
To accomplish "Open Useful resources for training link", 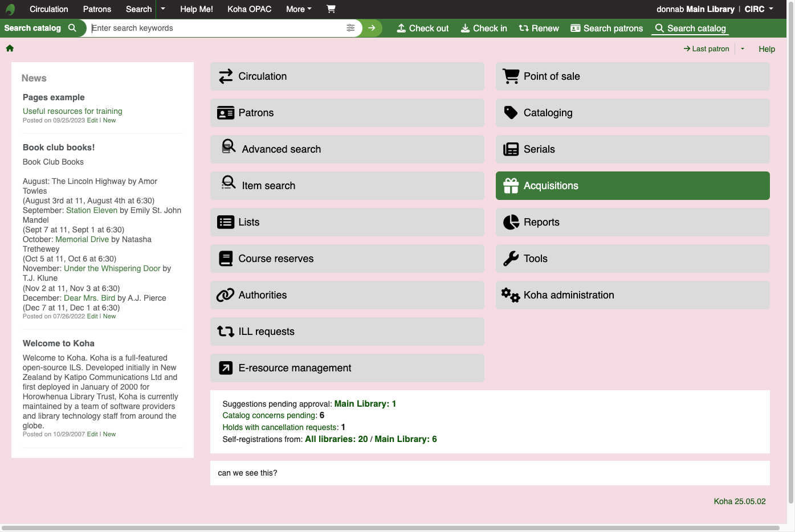I will (72, 111).
